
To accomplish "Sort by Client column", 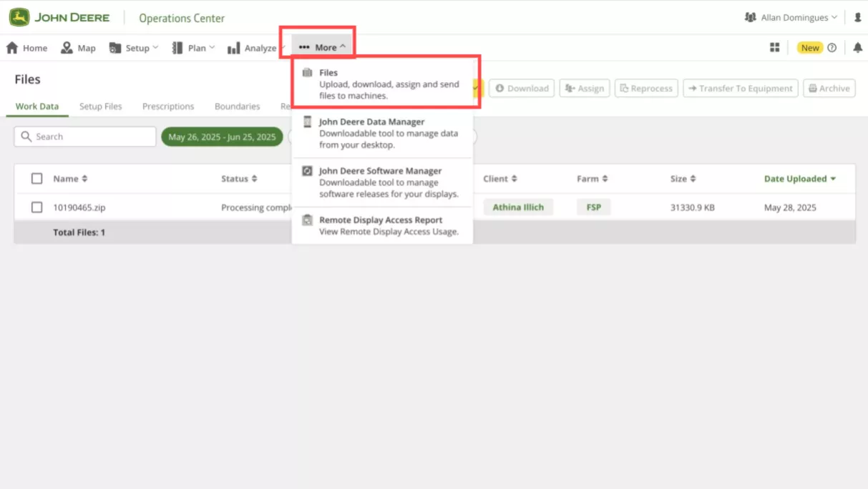I will pyautogui.click(x=500, y=179).
